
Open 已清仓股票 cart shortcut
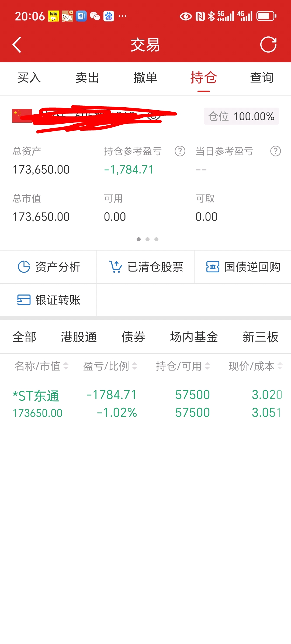tap(145, 267)
